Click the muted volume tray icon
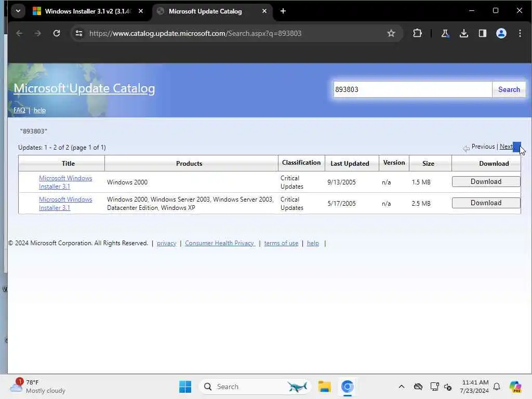This screenshot has height=399, width=532. [448, 387]
